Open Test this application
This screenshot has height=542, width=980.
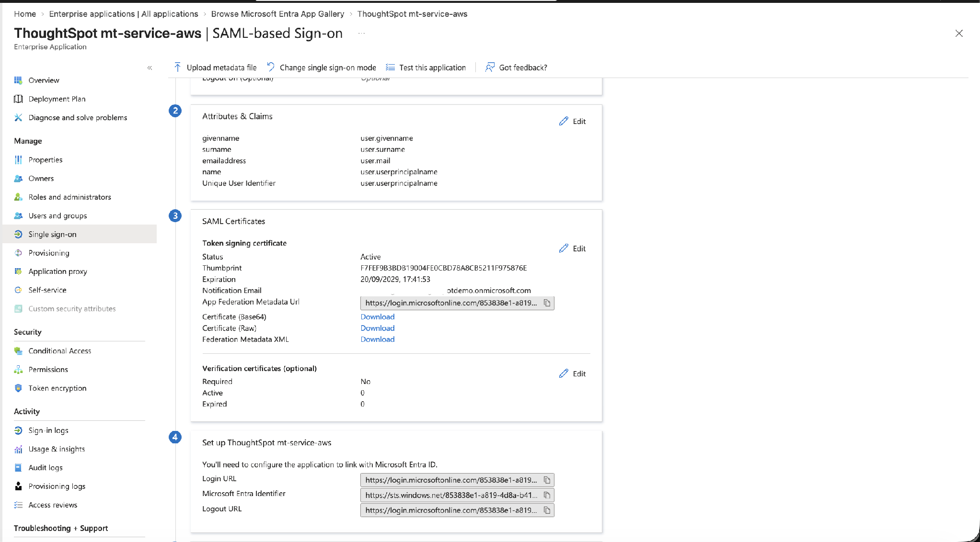[x=426, y=68]
